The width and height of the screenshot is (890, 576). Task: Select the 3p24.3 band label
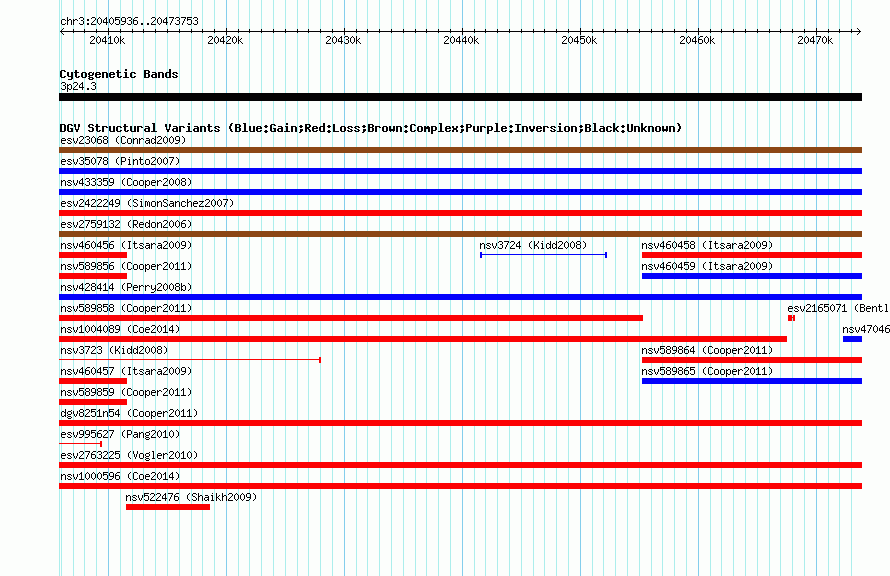[78, 86]
